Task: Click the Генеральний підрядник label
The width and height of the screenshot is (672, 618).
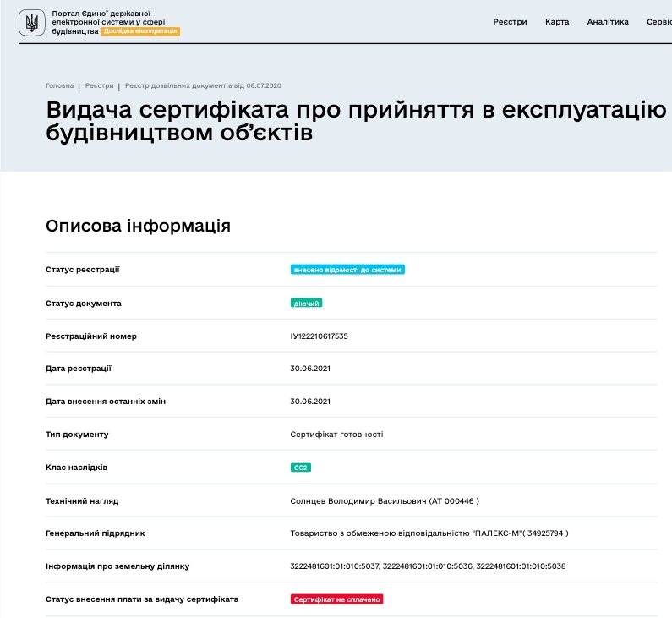Action: [96, 533]
